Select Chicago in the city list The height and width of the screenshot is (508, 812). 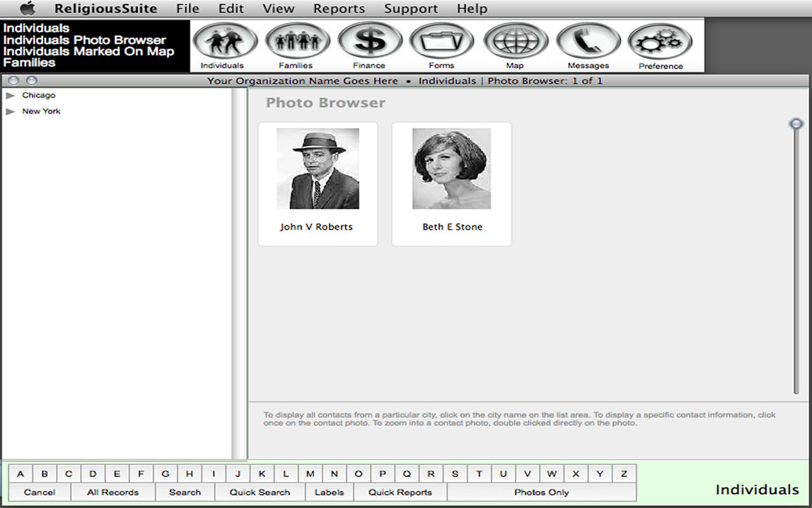pos(39,95)
